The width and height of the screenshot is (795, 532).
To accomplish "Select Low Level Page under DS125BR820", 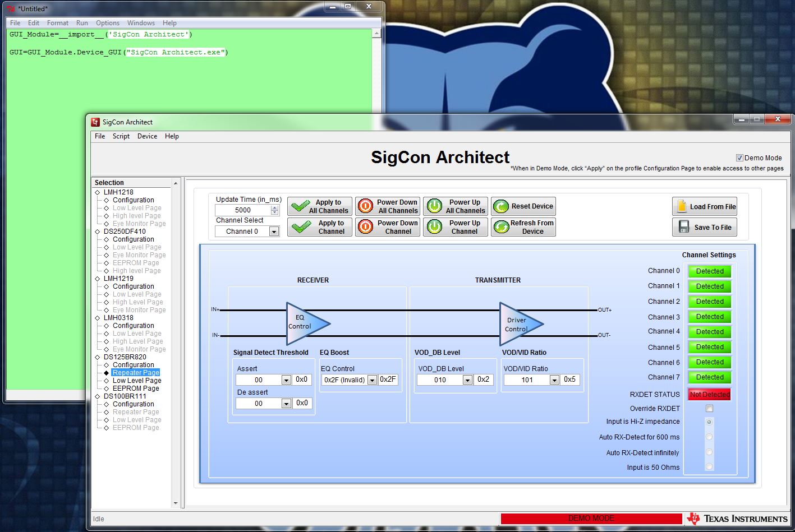I will tap(137, 381).
